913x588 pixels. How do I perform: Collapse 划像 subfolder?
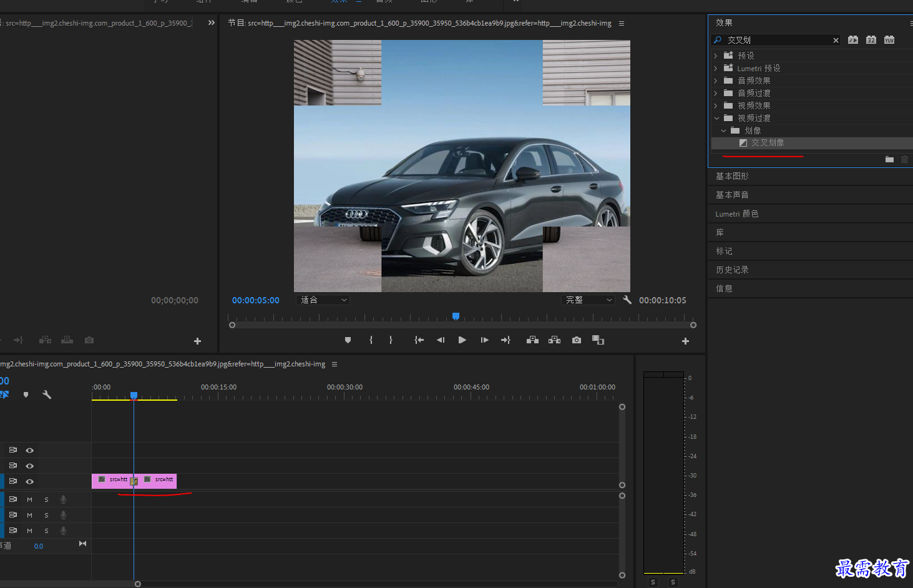click(723, 130)
